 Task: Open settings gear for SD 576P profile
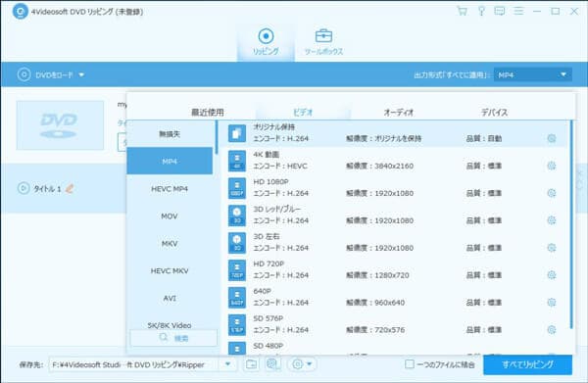tap(551, 330)
